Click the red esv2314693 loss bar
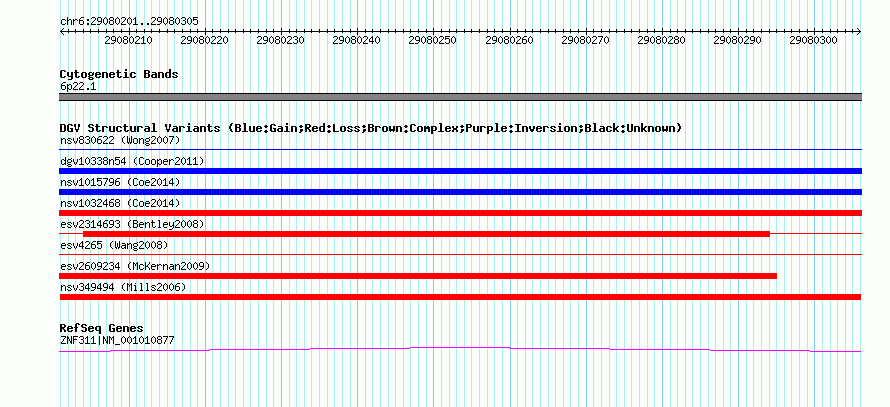This screenshot has height=407, width=890. click(x=426, y=234)
